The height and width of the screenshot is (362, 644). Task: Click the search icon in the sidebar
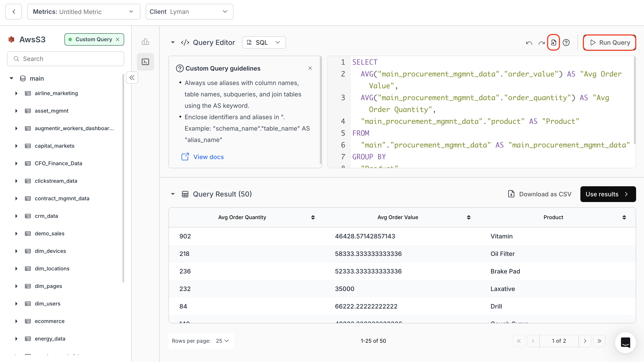(17, 59)
